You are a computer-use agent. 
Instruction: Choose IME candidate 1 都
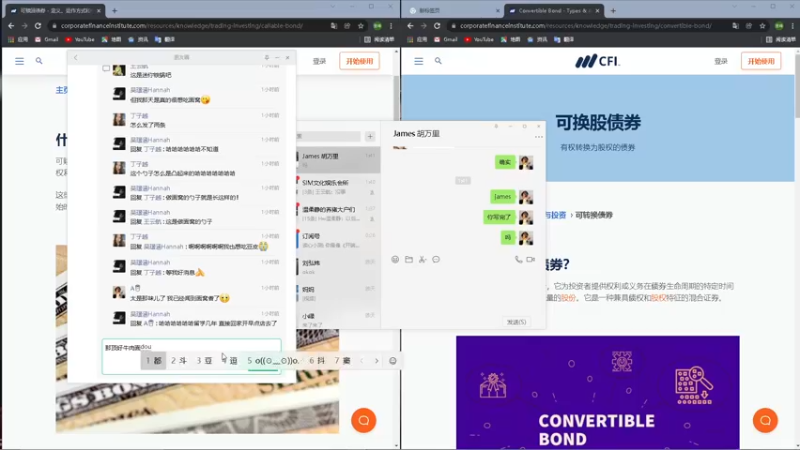pos(153,361)
